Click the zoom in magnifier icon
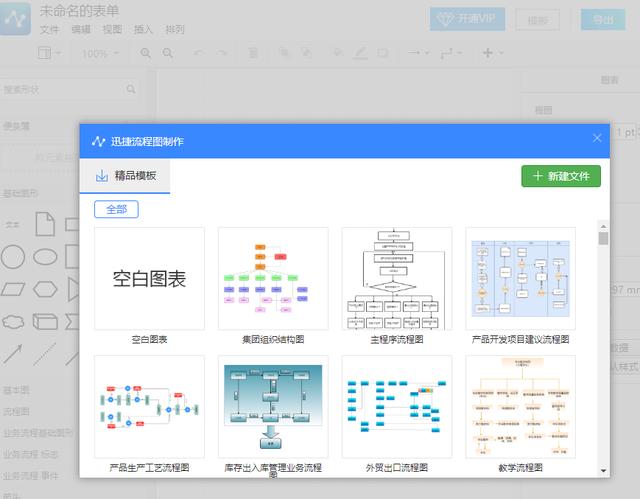This screenshot has height=499, width=640. pos(146,53)
